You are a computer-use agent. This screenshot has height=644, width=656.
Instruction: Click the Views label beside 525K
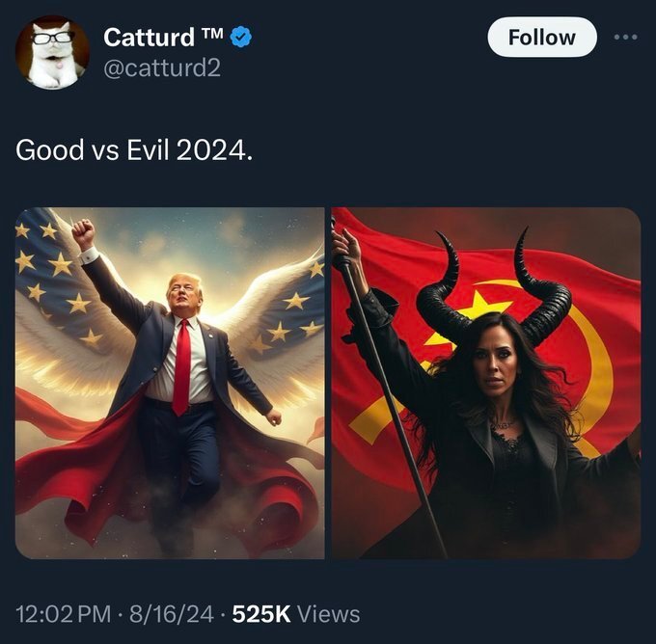click(329, 613)
